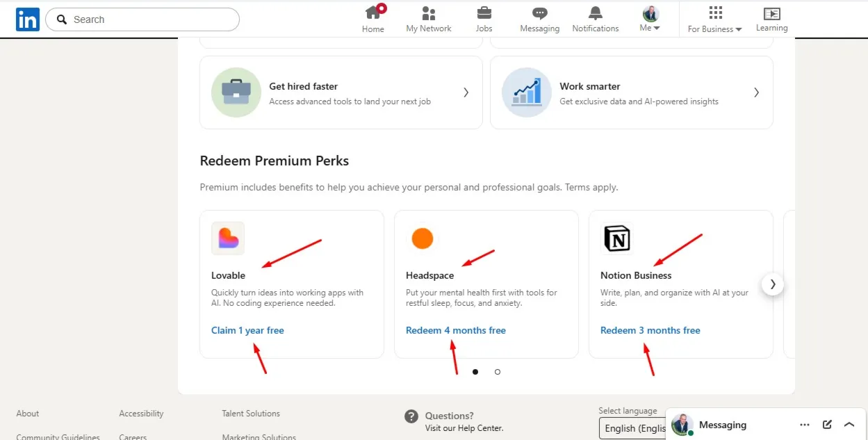Click the Search input field
The height and width of the screenshot is (440, 868).
[142, 19]
